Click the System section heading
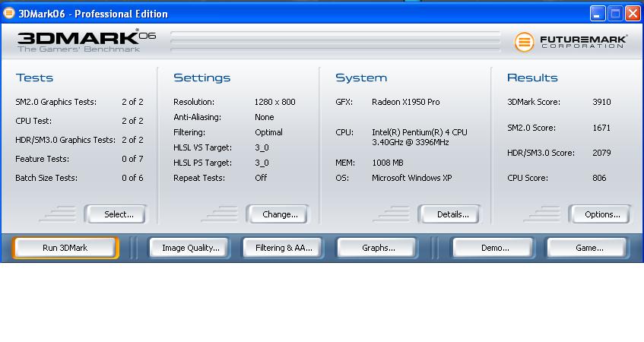Image resolution: width=644 pixels, height=342 pixels. pyautogui.click(x=361, y=78)
